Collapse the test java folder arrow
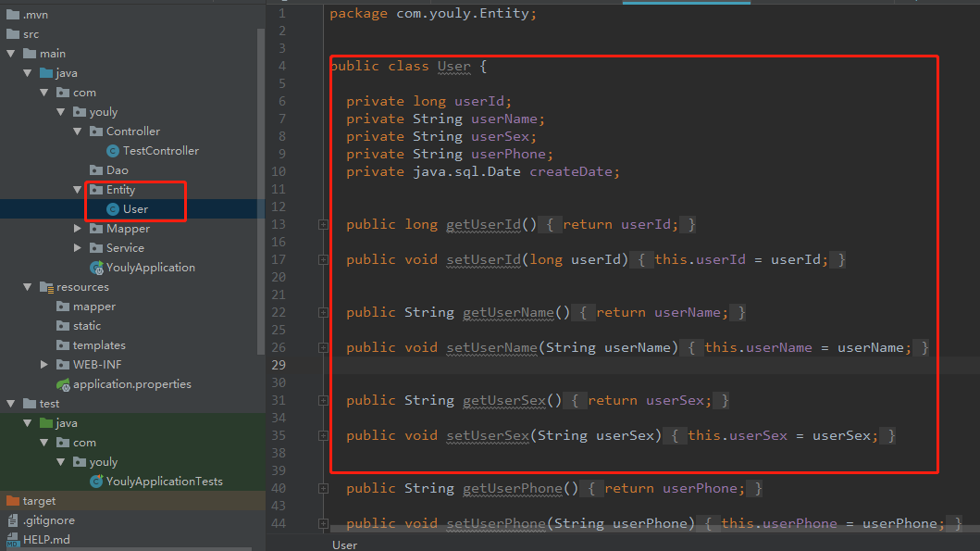The image size is (980, 551). click(28, 423)
